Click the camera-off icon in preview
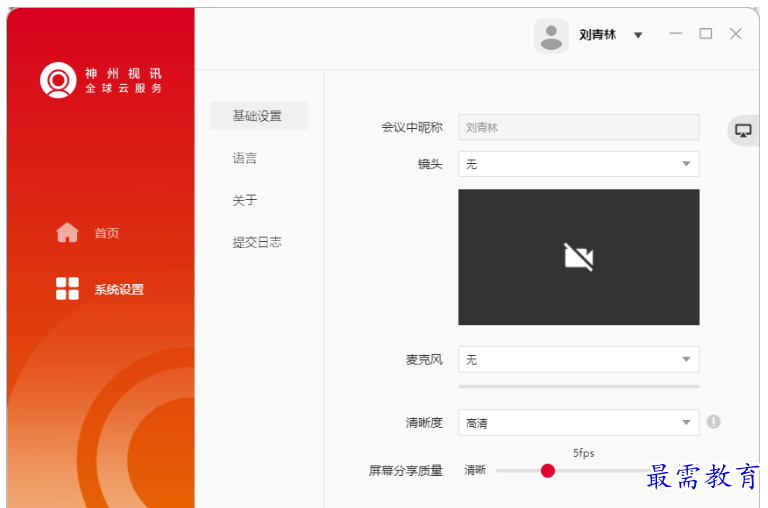Screen dimensions: 768x508 tap(578, 257)
